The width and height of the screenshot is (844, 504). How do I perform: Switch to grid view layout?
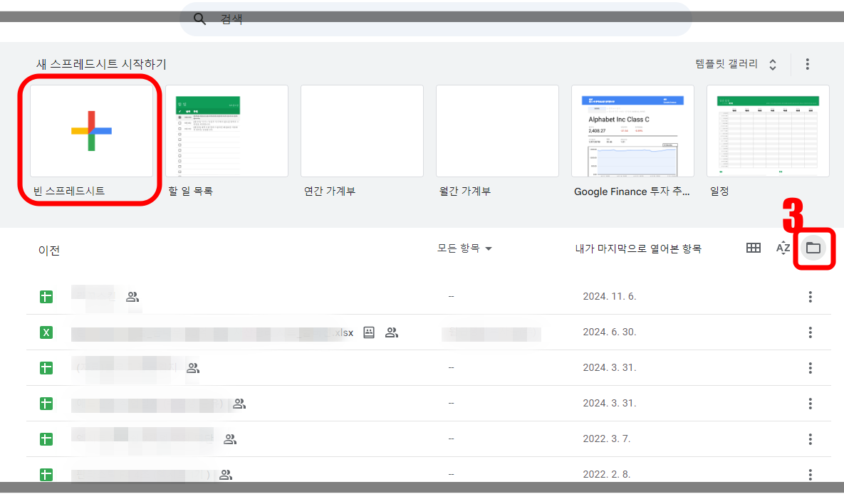[753, 248]
